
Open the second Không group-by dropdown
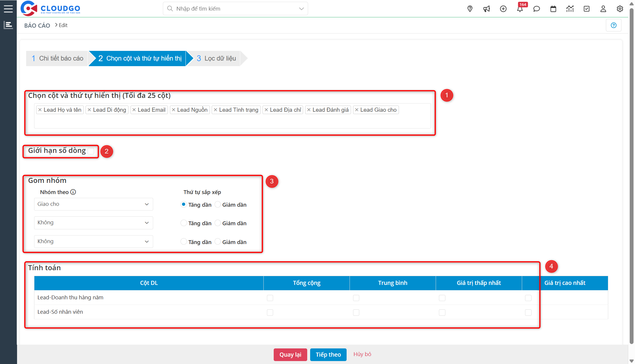pyautogui.click(x=93, y=223)
